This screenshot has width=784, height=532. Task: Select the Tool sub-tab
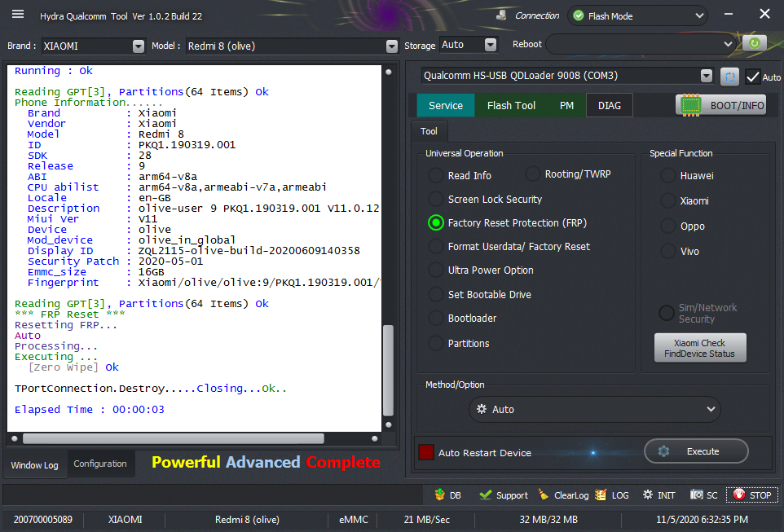click(429, 131)
